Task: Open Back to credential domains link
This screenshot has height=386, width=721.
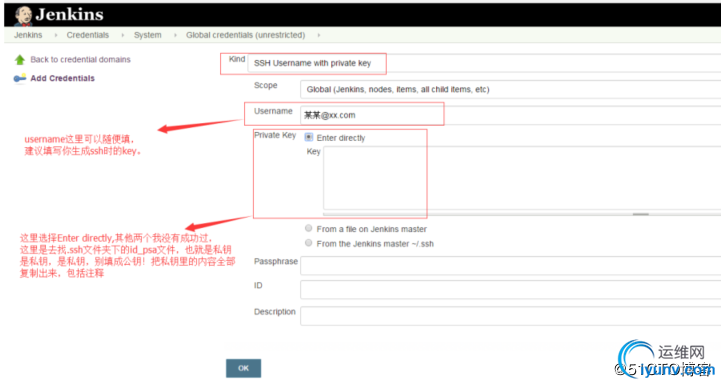Action: coord(80,59)
